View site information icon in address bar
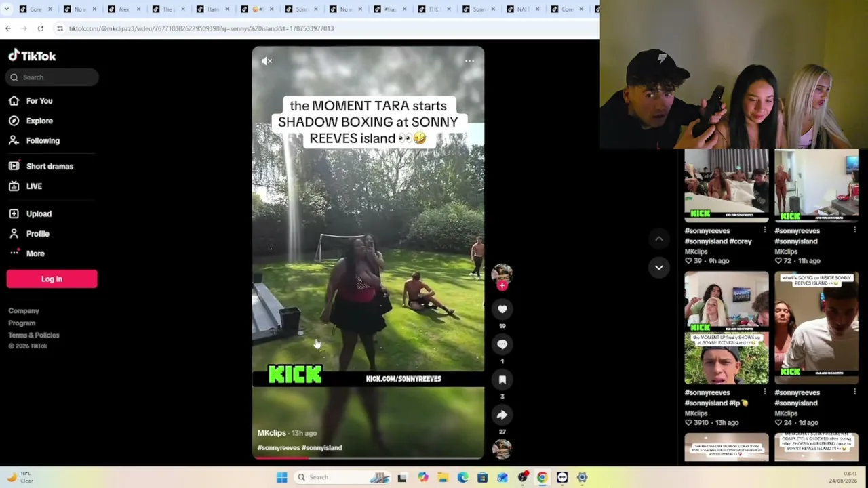868x488 pixels. pyautogui.click(x=60, y=28)
